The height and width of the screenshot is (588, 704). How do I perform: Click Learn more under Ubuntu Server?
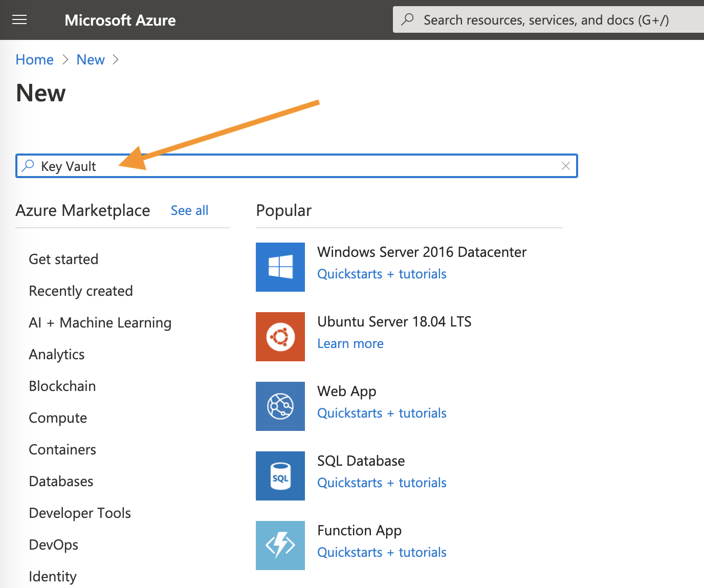[x=350, y=343]
